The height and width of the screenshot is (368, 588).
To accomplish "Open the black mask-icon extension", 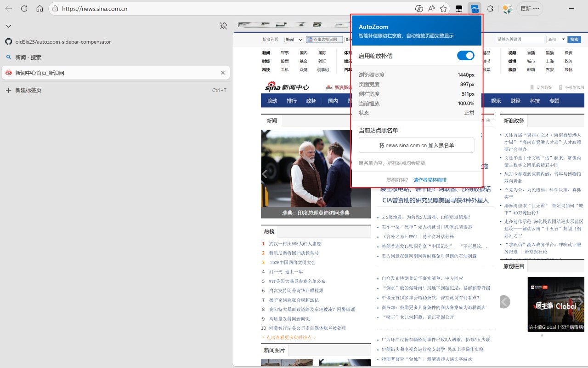I will click(458, 9).
